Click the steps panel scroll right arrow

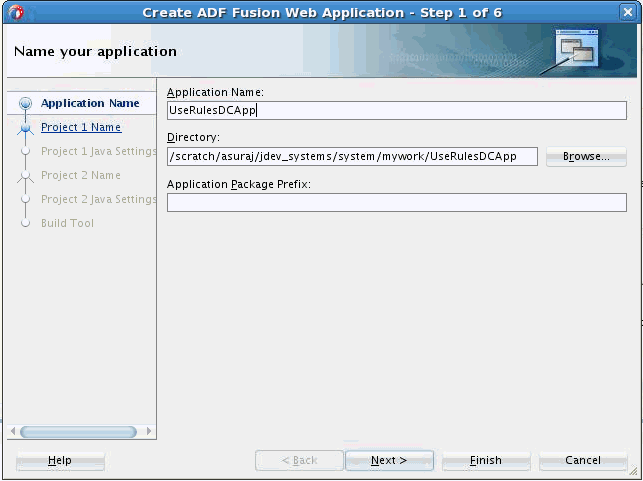149,431
